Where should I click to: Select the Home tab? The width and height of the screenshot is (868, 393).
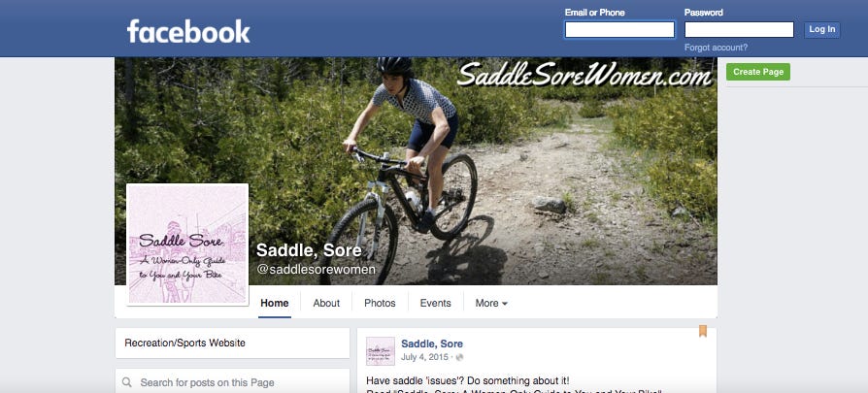(275, 303)
